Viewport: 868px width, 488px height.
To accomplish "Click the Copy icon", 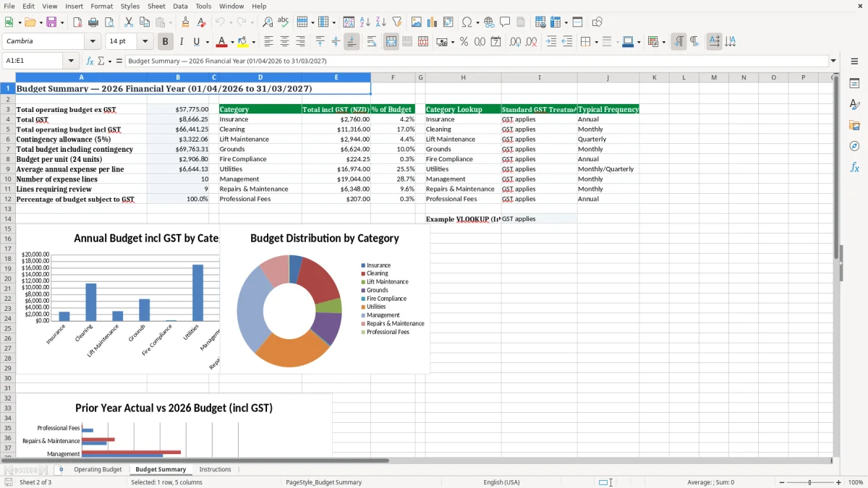I will point(143,22).
